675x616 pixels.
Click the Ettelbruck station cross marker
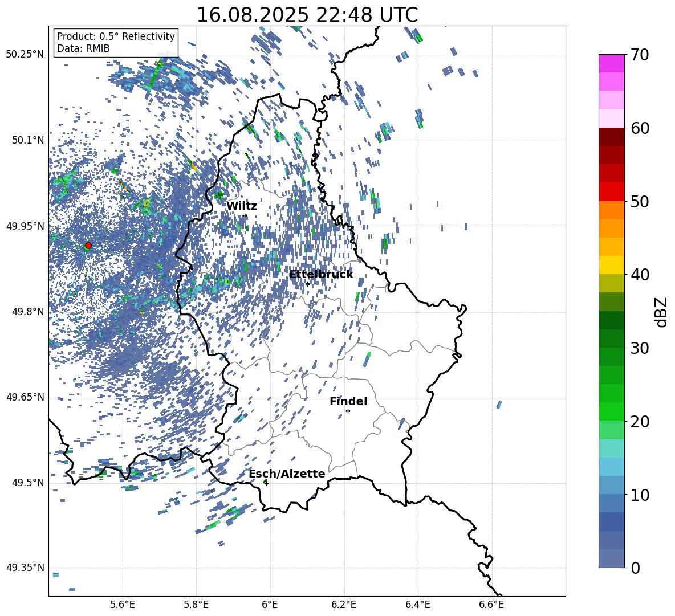(x=307, y=284)
